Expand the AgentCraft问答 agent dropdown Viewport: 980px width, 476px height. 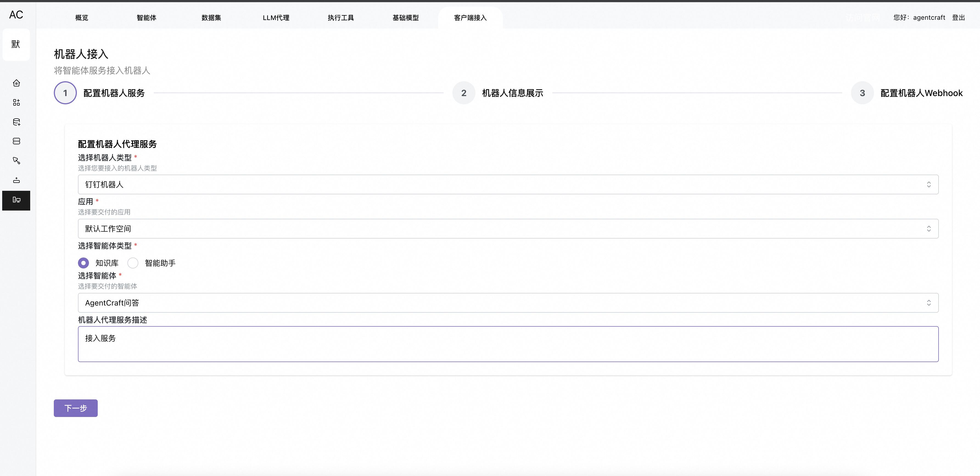508,303
